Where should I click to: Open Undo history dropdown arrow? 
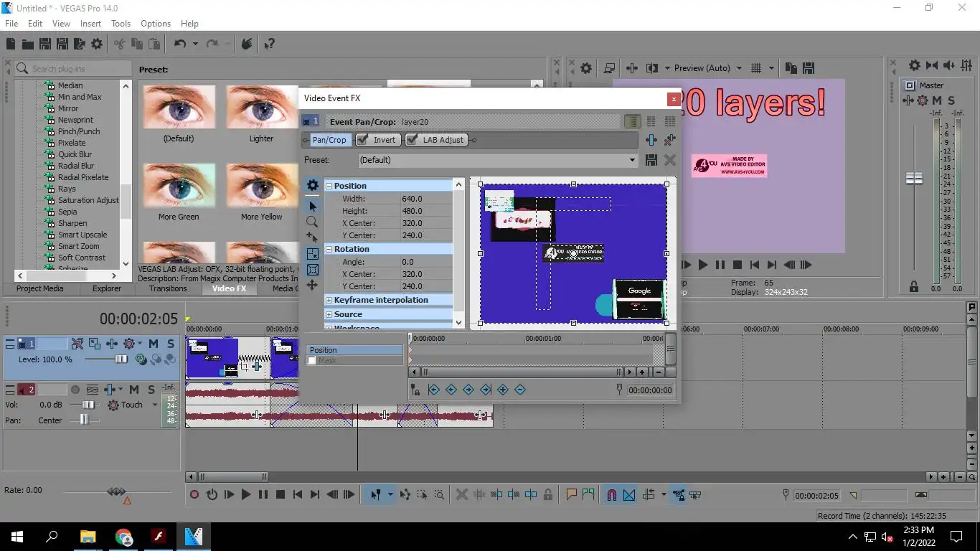[195, 44]
